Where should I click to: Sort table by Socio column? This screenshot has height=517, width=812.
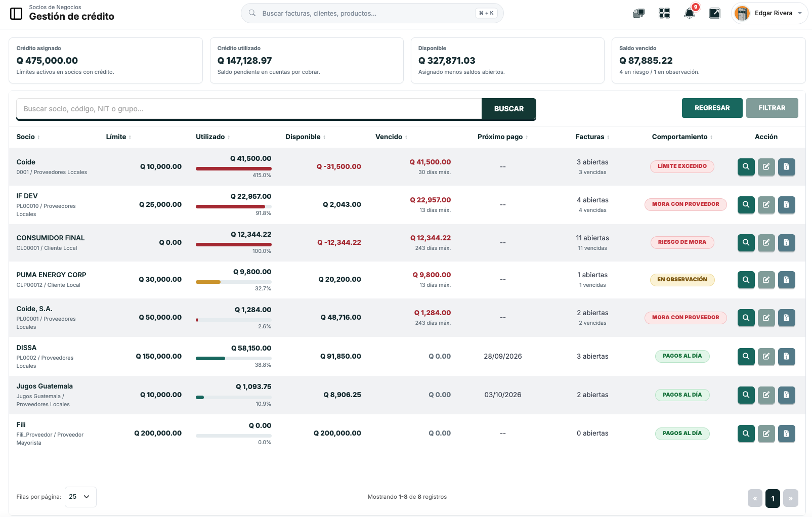tap(28, 137)
